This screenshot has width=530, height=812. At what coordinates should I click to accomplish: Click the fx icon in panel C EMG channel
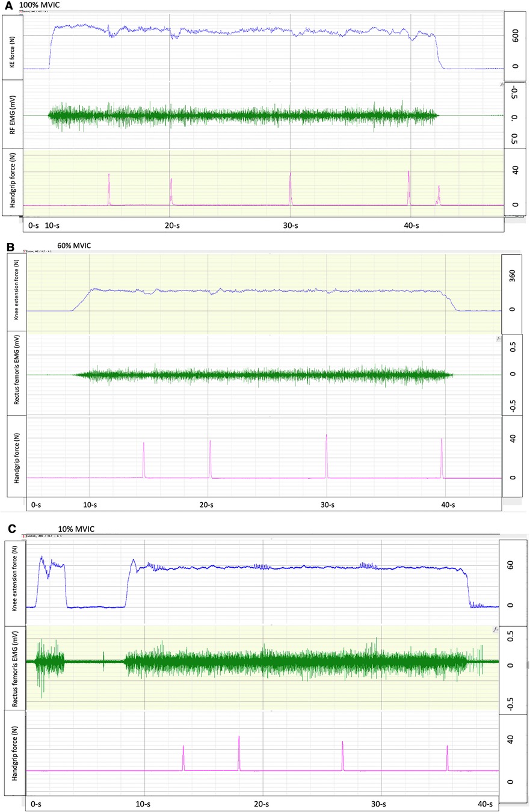pyautogui.click(x=499, y=630)
